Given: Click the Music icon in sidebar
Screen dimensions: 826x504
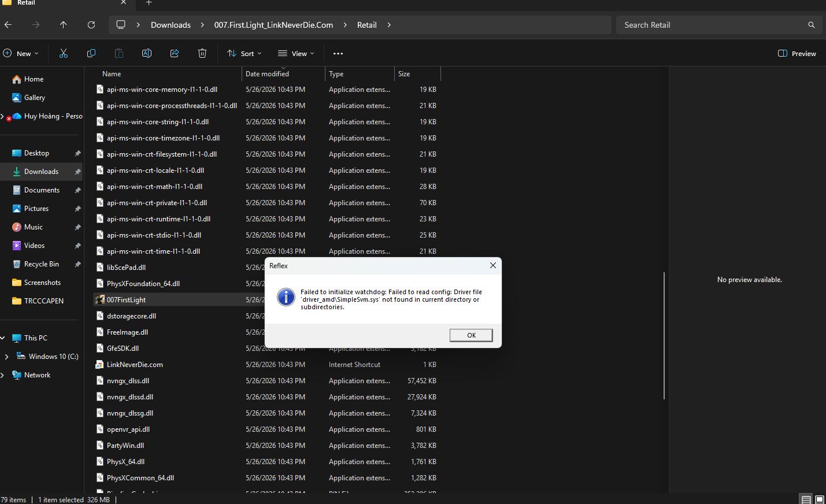Looking at the screenshot, I should (16, 227).
